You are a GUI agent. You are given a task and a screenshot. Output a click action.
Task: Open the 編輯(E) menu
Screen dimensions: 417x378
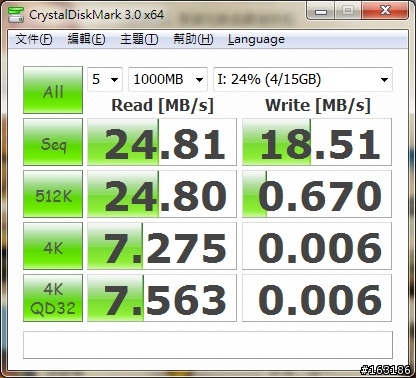[86, 39]
